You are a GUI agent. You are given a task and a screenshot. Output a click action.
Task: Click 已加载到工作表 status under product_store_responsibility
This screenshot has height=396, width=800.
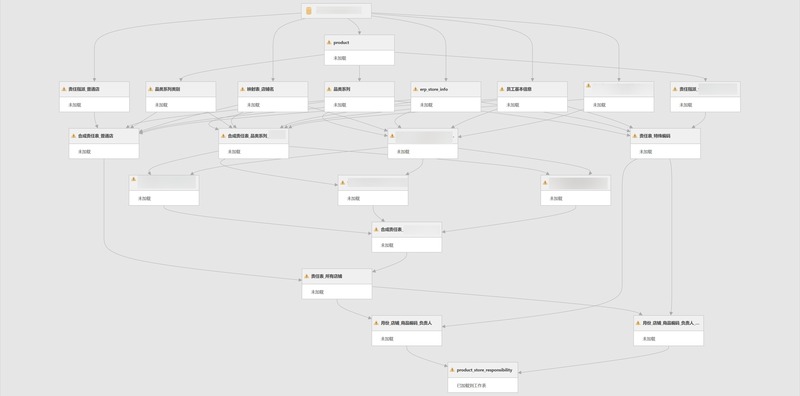tap(471, 385)
